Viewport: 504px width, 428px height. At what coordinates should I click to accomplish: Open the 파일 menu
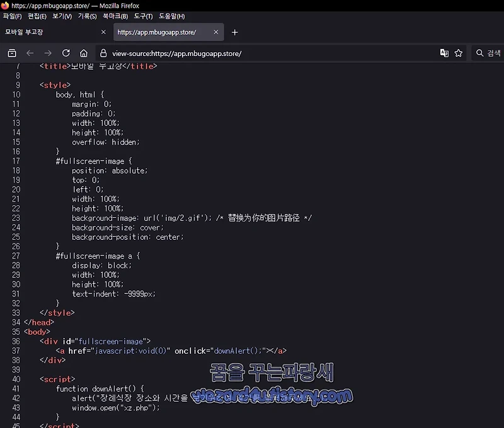coord(11,16)
